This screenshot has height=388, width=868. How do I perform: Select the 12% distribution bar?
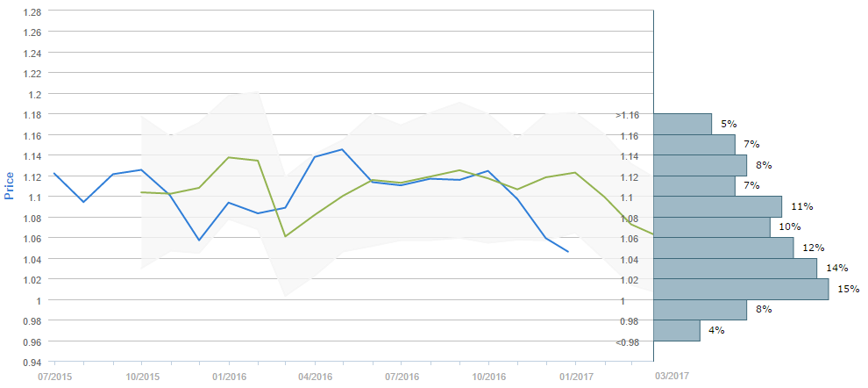tap(723, 248)
